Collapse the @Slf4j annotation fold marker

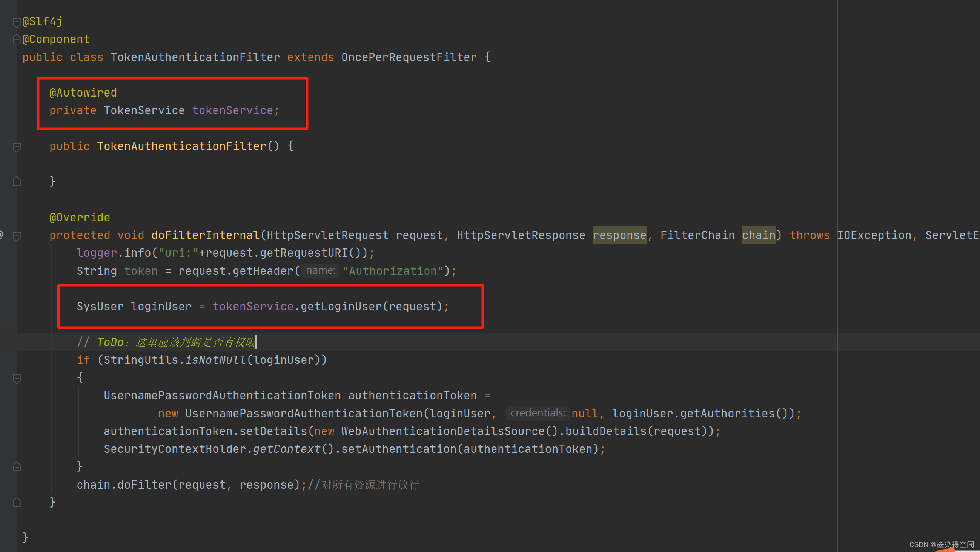click(x=17, y=22)
